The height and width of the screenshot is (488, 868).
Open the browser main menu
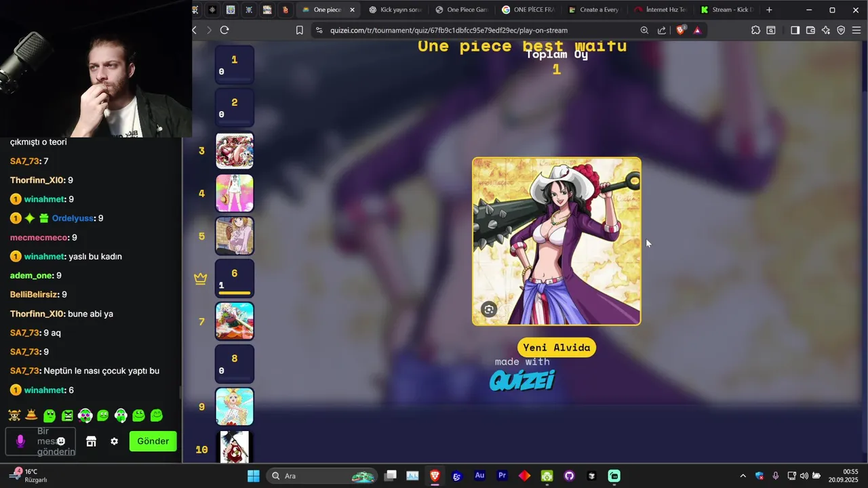(856, 30)
